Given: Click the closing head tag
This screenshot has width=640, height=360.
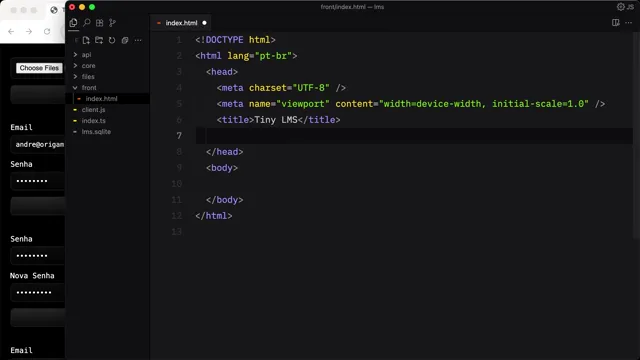Looking at the screenshot, I should (x=224, y=152).
